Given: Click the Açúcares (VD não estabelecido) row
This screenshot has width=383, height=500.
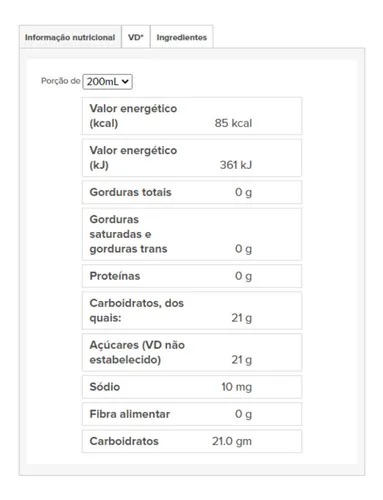Looking at the screenshot, I should click(192, 352).
